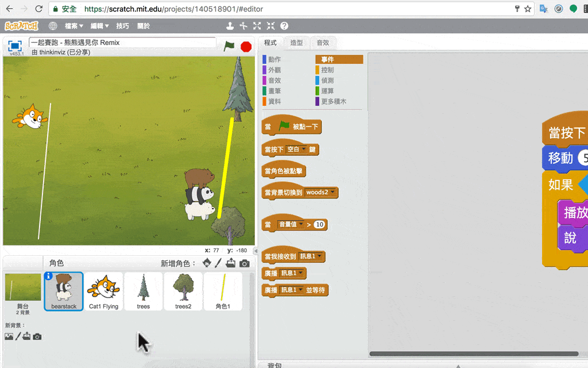Paint a new sprite with the brush icon

218,263
